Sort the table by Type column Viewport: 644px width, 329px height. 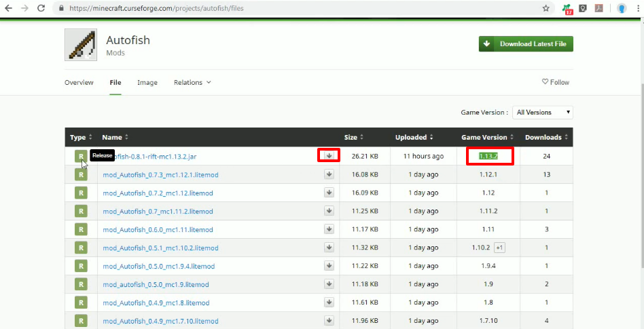click(82, 138)
